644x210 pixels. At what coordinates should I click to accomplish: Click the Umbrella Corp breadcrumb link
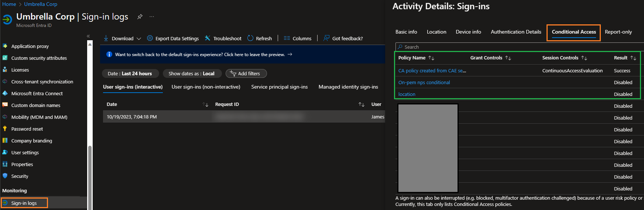coord(41,4)
